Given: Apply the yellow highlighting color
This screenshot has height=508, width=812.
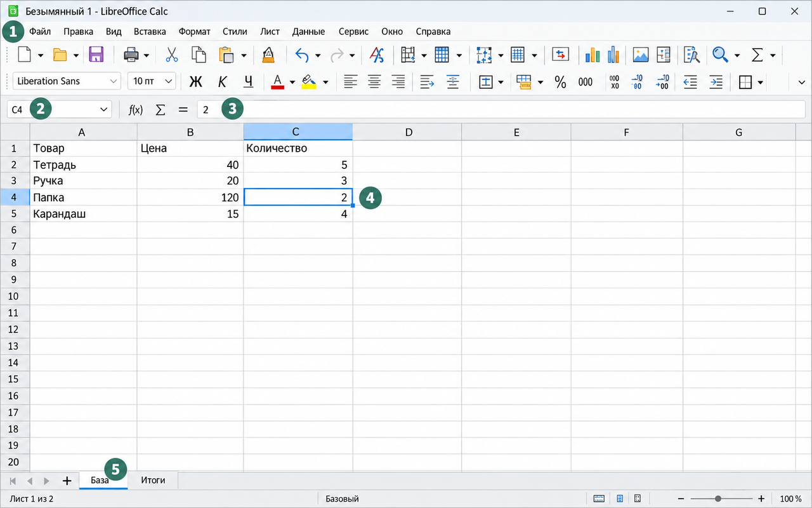Looking at the screenshot, I should (x=309, y=82).
